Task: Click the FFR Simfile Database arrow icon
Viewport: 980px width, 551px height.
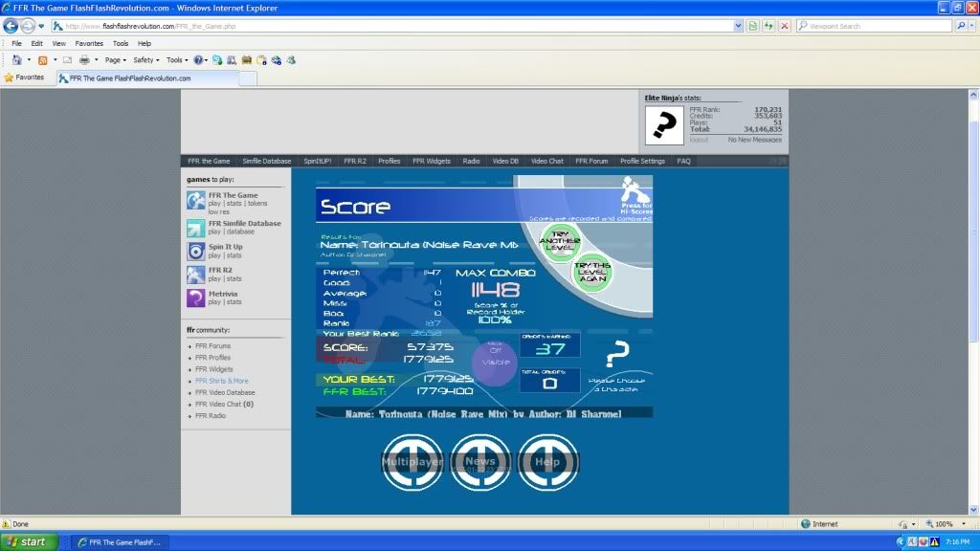Action: coord(195,228)
